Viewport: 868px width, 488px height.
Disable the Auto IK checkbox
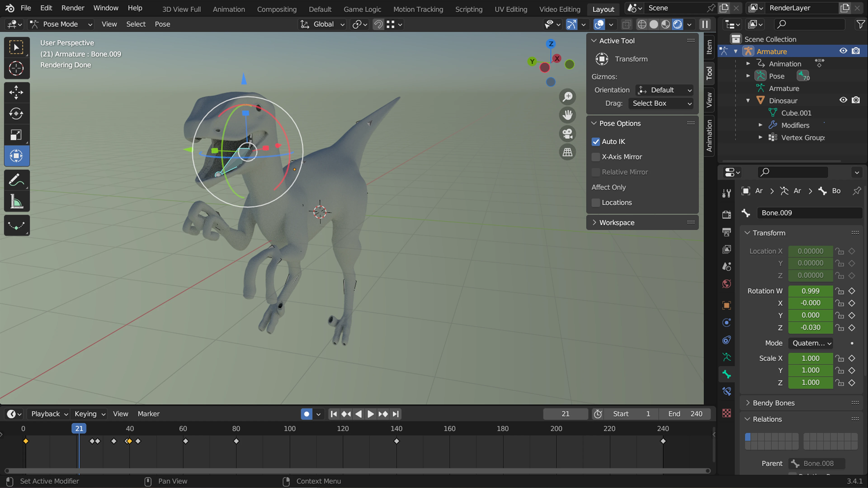[x=596, y=141]
